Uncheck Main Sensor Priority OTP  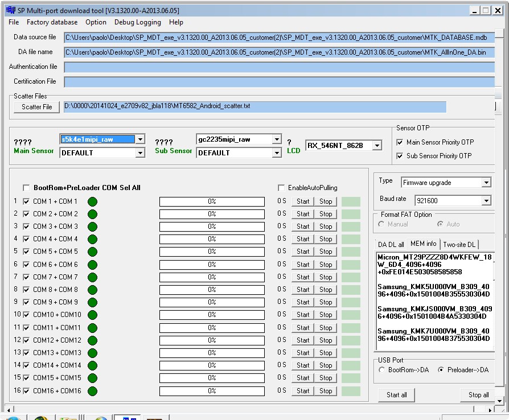pos(400,142)
